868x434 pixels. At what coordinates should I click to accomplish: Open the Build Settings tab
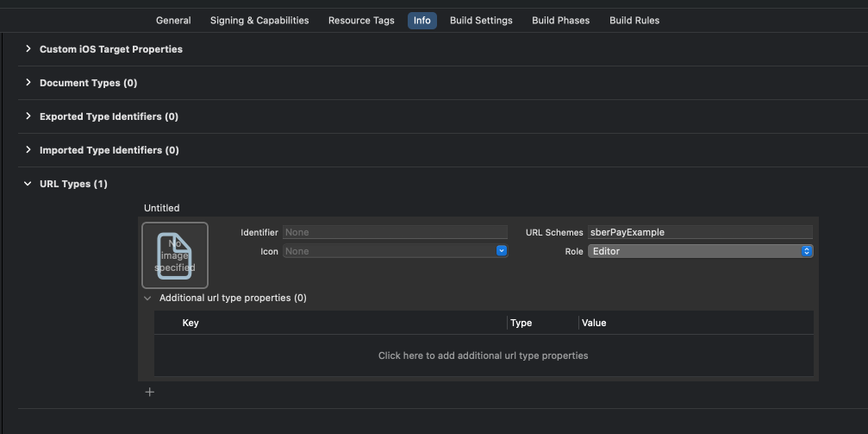[481, 21]
